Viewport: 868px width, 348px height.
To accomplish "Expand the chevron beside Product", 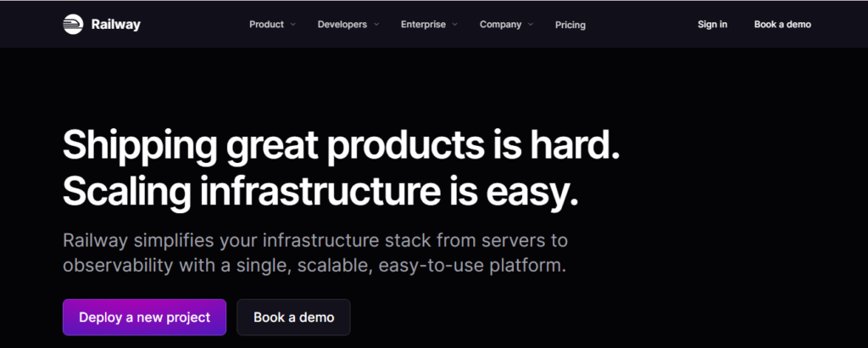I will click(293, 25).
